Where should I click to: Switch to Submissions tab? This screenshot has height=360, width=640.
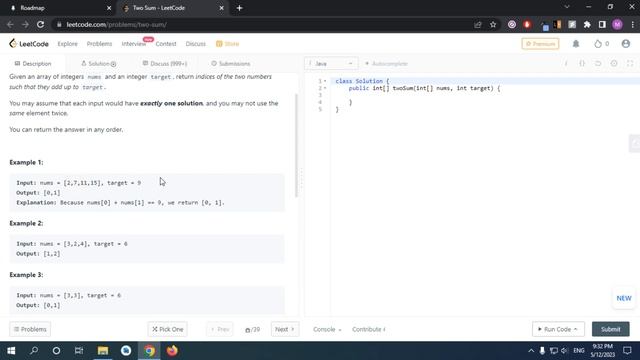click(231, 64)
